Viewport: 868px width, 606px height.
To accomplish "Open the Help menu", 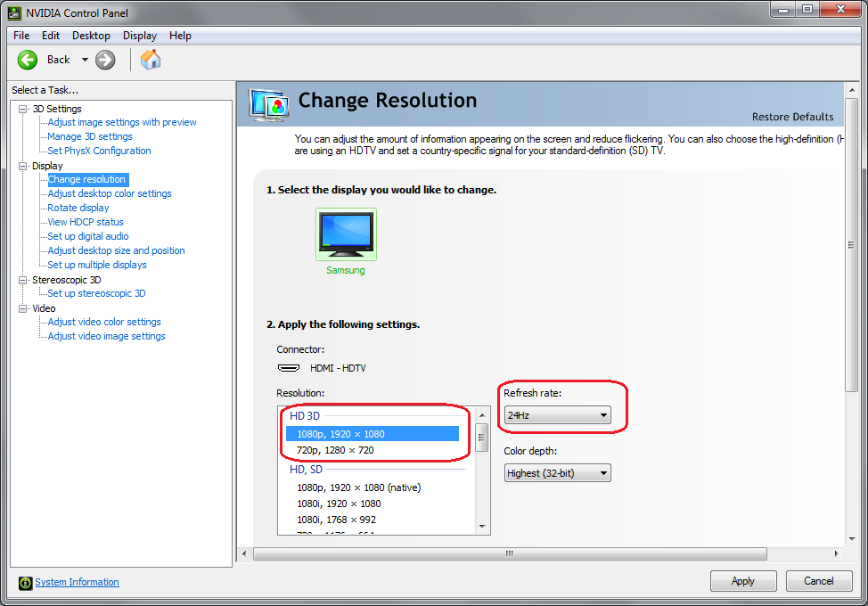I will coord(180,36).
